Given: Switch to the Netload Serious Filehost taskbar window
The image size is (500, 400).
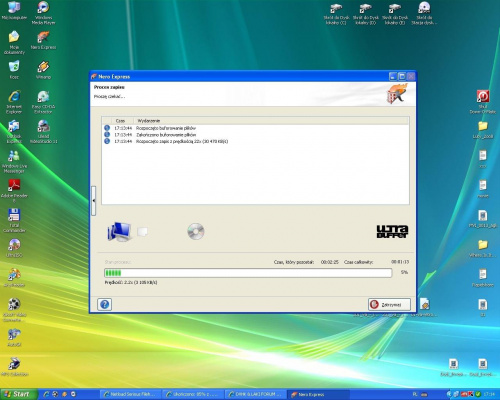Looking at the screenshot, I should click(131, 394).
